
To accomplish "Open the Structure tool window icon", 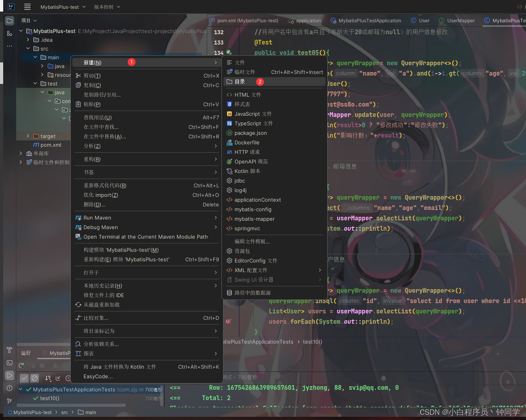I will coord(10,34).
